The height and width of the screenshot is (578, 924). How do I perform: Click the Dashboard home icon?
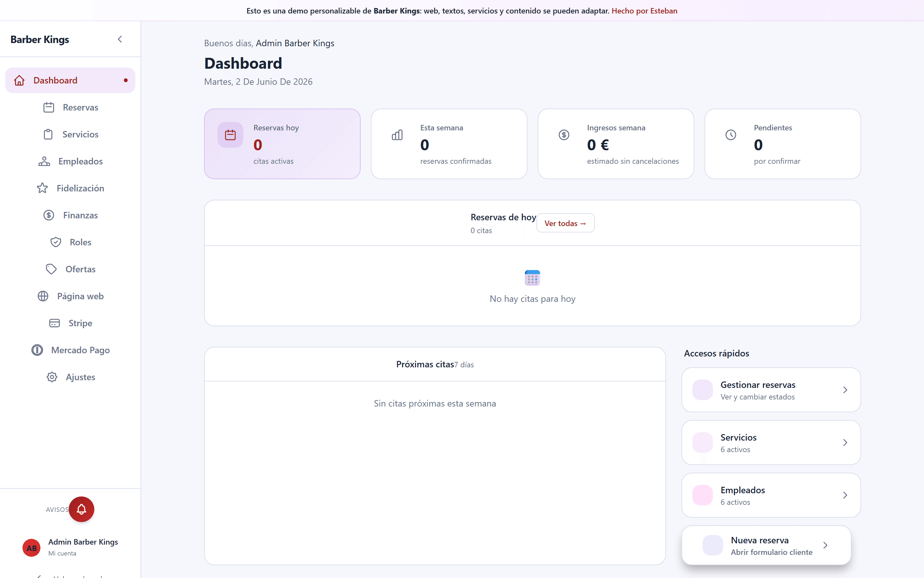(19, 80)
